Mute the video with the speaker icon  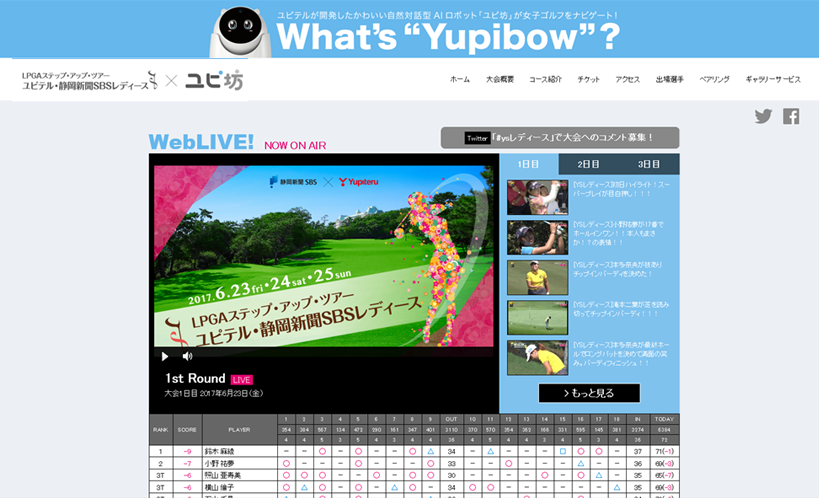pyautogui.click(x=187, y=356)
